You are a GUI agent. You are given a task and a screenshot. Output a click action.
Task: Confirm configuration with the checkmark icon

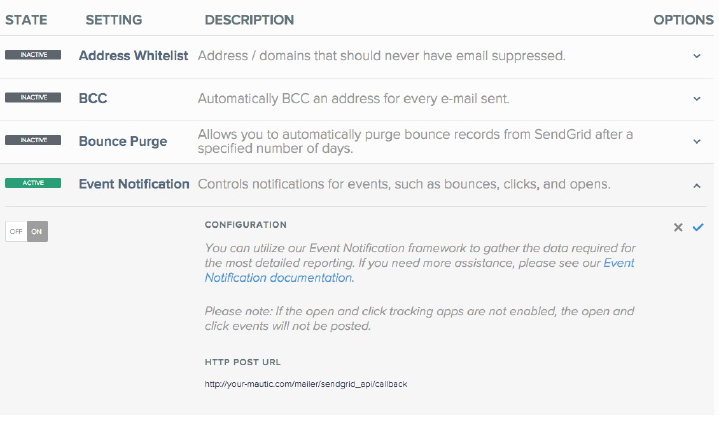pos(698,228)
